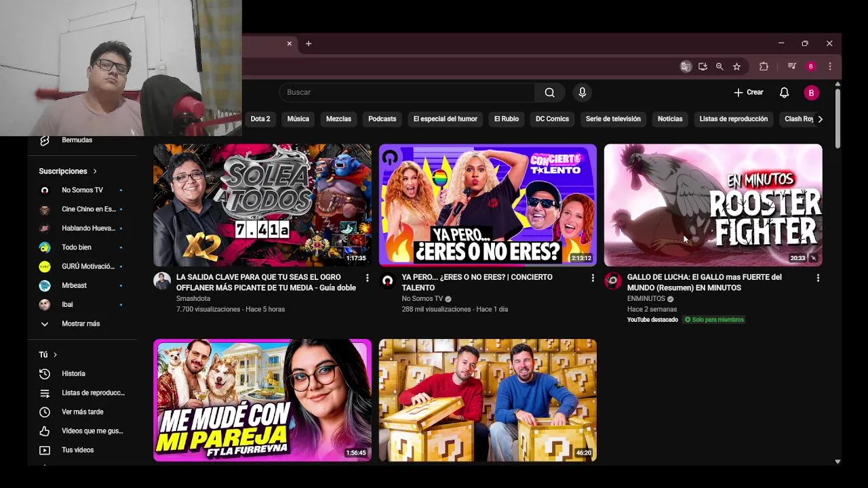The width and height of the screenshot is (868, 488).
Task: Bookmark this page with star icon
Action: point(736,66)
